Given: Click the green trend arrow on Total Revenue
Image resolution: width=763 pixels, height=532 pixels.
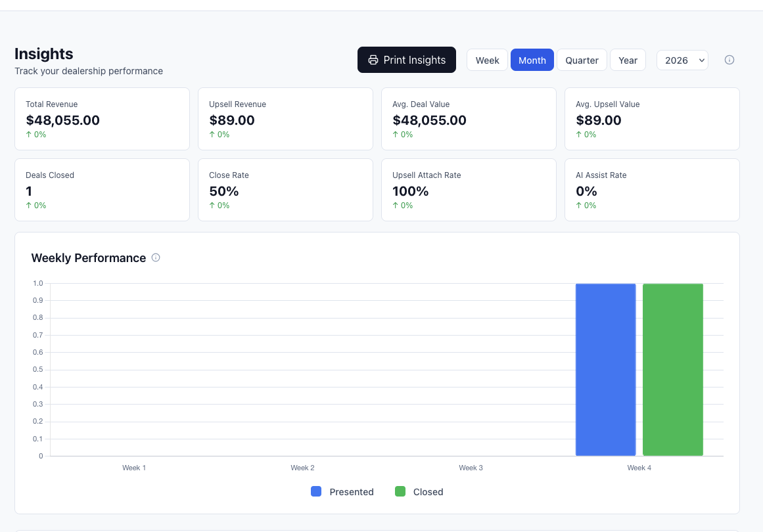Looking at the screenshot, I should (x=28, y=134).
